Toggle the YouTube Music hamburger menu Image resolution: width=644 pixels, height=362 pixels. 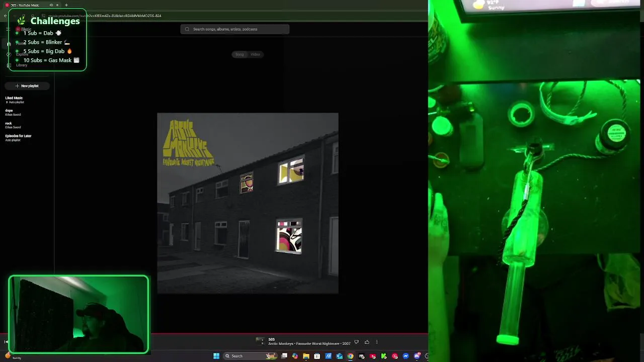pos(8,29)
